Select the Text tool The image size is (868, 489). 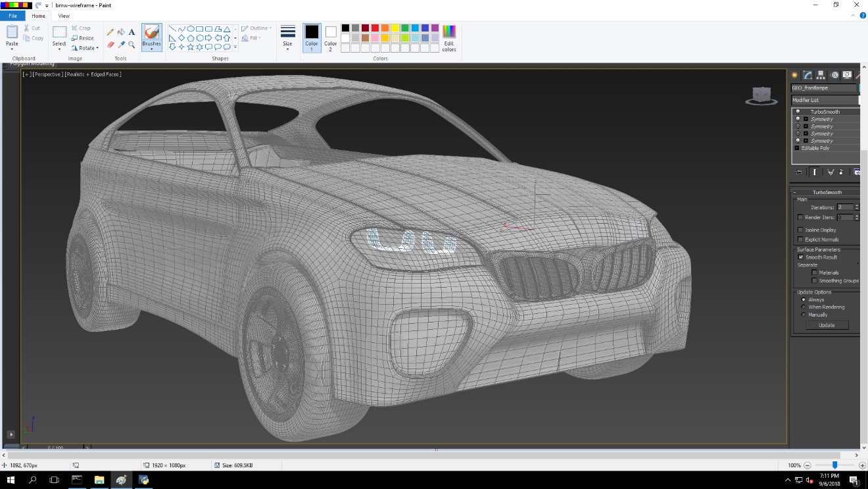pyautogui.click(x=132, y=32)
